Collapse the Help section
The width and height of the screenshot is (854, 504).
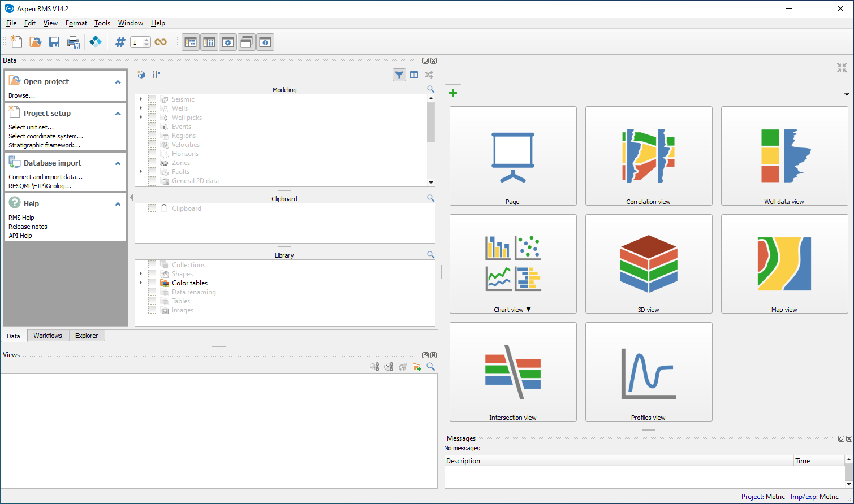(x=118, y=204)
